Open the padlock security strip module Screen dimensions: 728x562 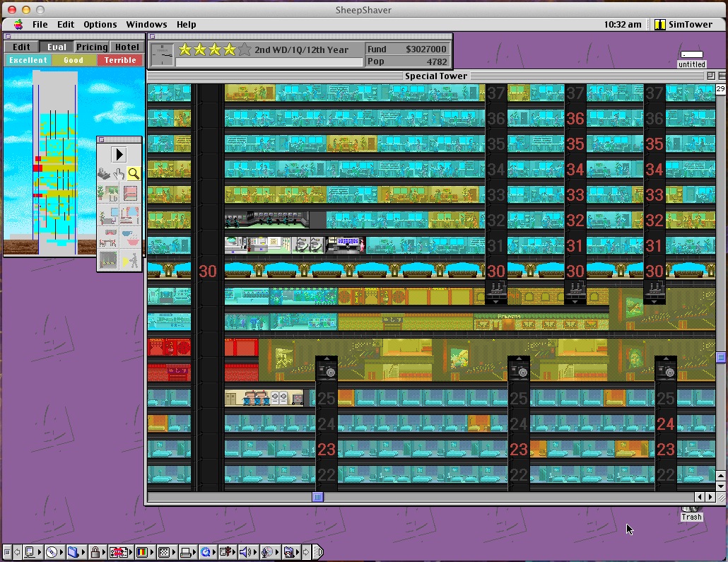(x=98, y=552)
